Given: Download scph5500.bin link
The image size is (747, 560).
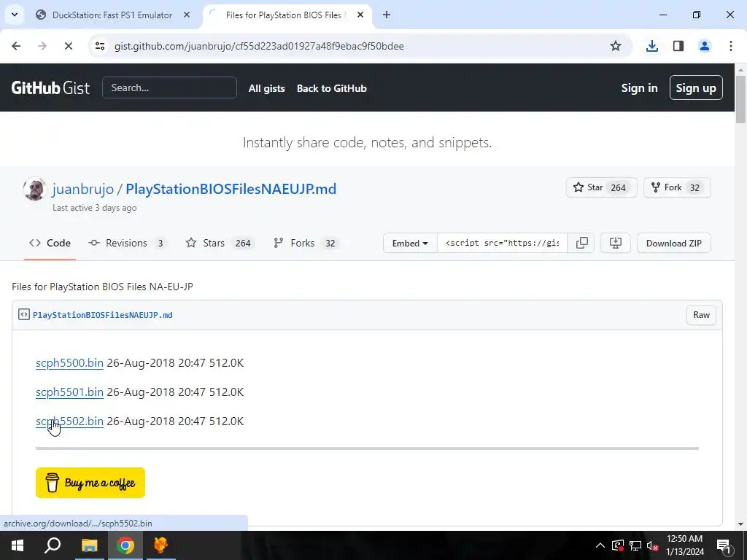Looking at the screenshot, I should coord(69,363).
